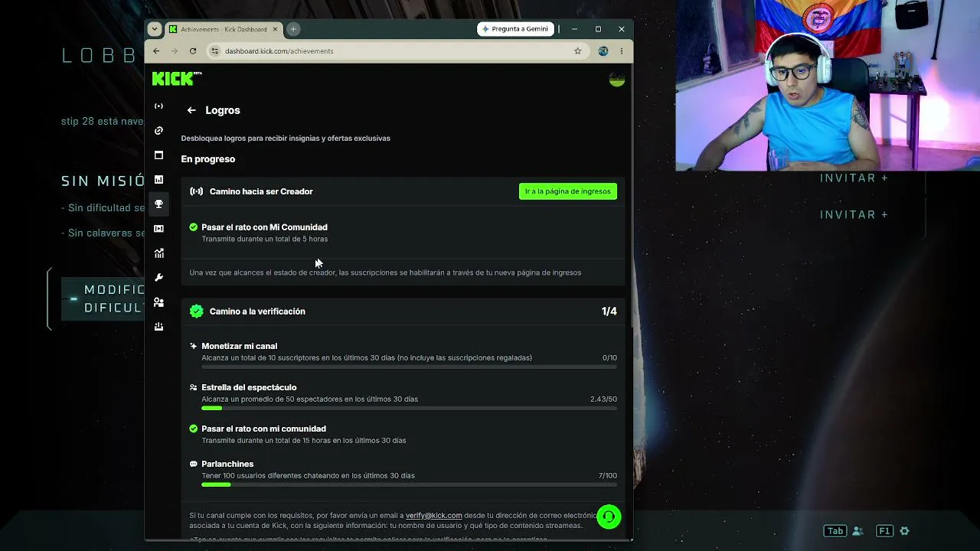
Task: Click the Monetizar mi canal progress bar
Action: 409,367
